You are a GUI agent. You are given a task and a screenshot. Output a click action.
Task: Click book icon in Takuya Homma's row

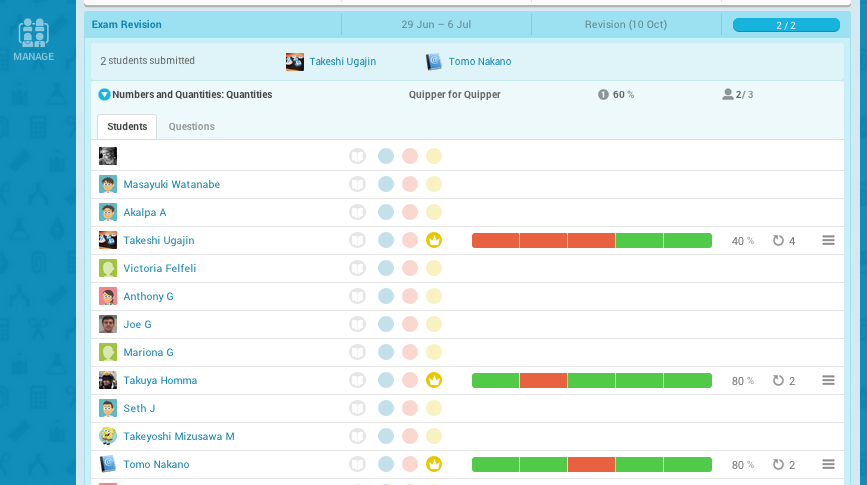pyautogui.click(x=358, y=380)
